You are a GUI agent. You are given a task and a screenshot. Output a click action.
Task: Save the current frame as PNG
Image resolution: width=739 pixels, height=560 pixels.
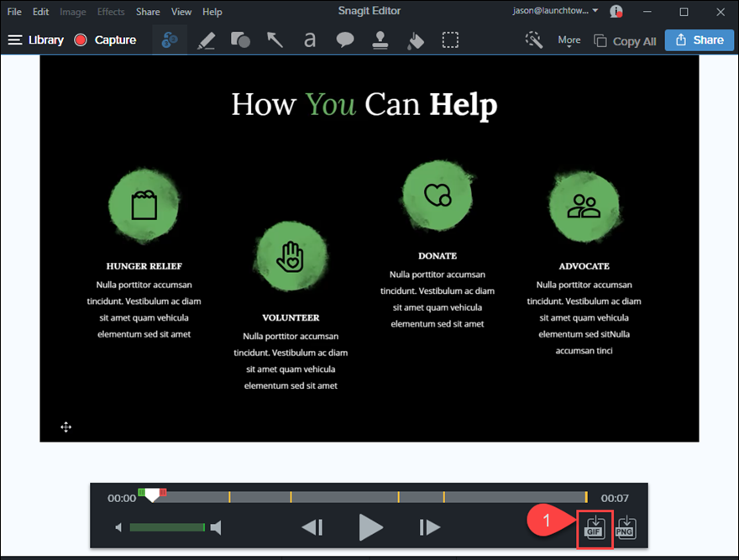625,527
